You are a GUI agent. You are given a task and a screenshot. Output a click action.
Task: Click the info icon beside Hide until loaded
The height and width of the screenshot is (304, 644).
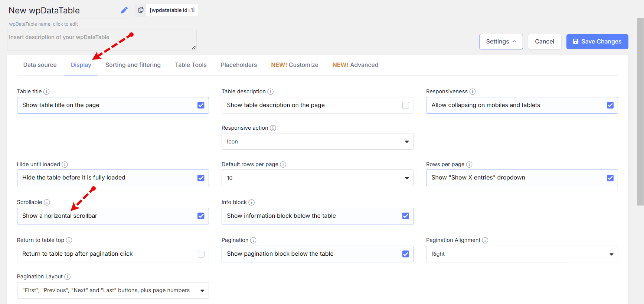[65, 164]
